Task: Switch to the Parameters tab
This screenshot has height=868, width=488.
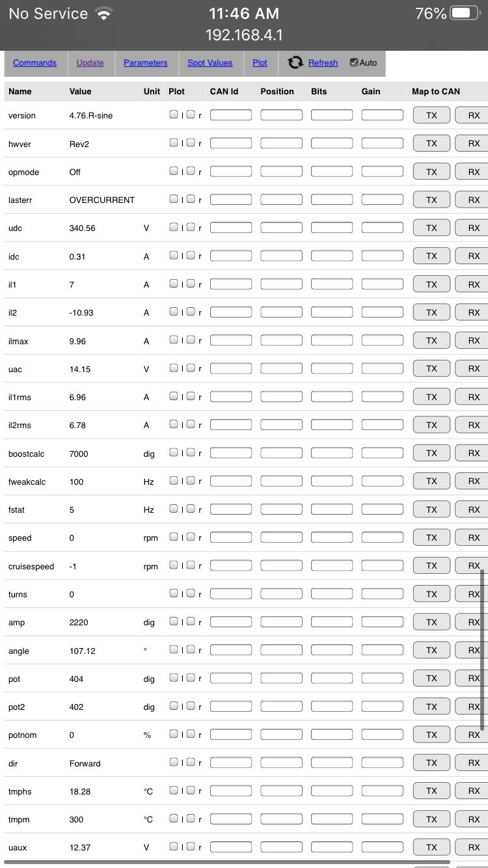Action: [145, 63]
